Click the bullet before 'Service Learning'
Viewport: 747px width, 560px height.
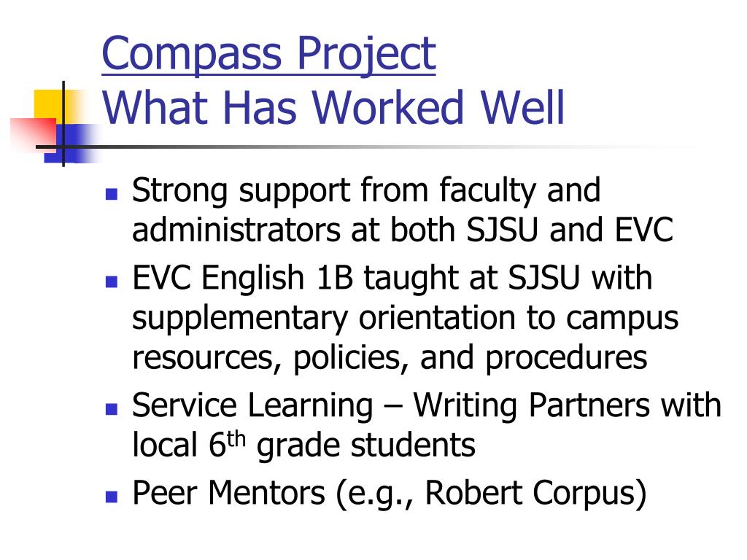click(112, 409)
